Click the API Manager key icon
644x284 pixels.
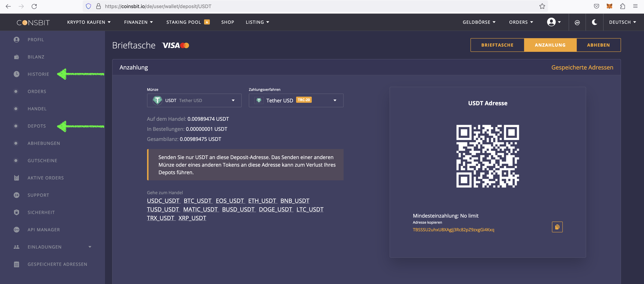pos(17,229)
